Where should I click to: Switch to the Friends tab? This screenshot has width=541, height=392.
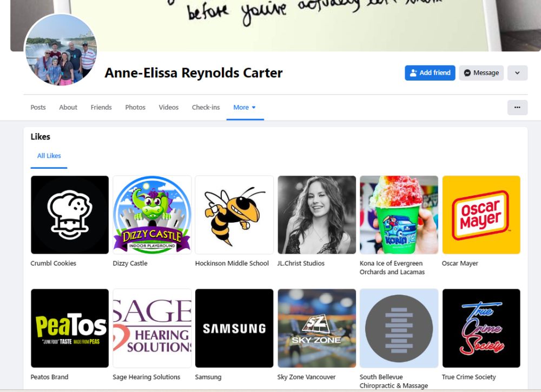(x=101, y=107)
